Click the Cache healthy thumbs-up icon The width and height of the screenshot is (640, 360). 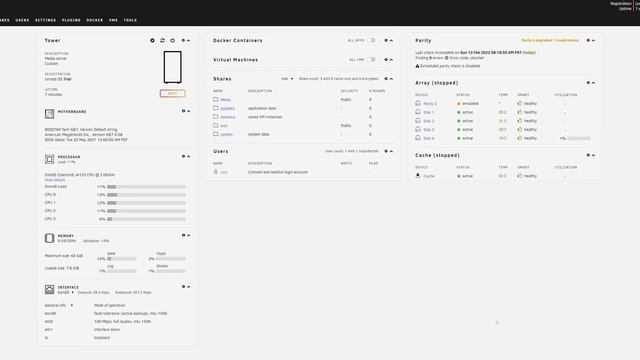(x=520, y=176)
